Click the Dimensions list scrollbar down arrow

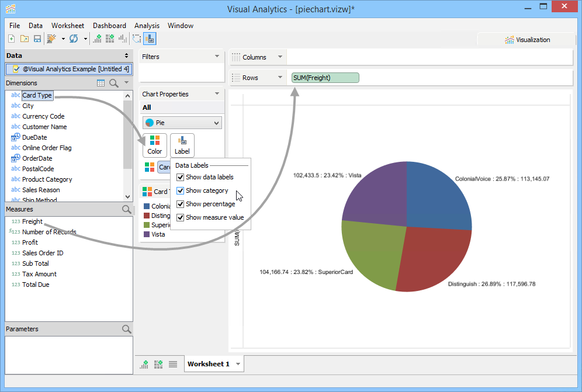tap(128, 197)
